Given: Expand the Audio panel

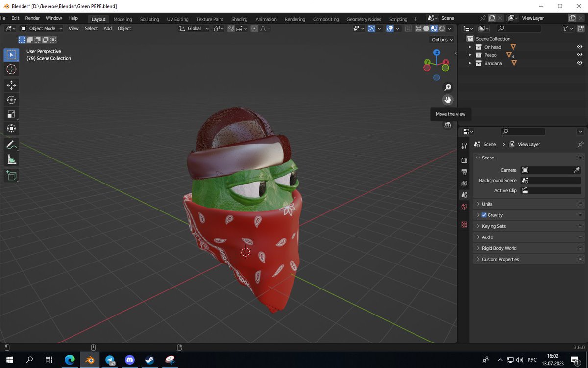Looking at the screenshot, I should [529, 237].
